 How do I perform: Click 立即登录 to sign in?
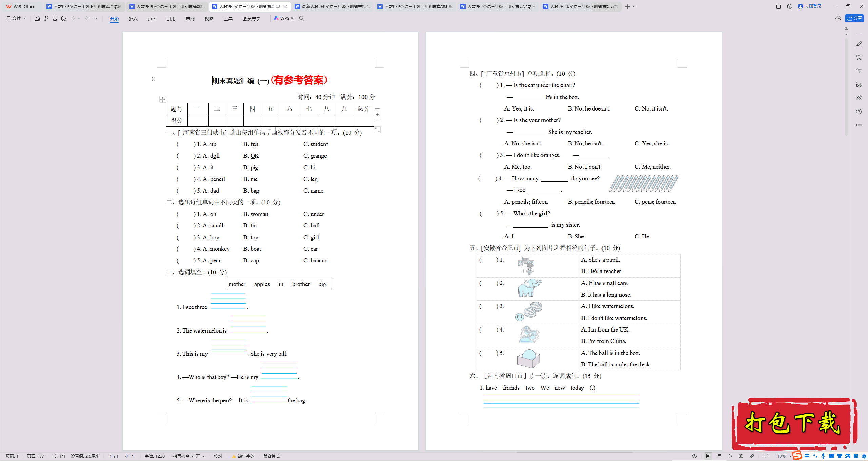[810, 6]
